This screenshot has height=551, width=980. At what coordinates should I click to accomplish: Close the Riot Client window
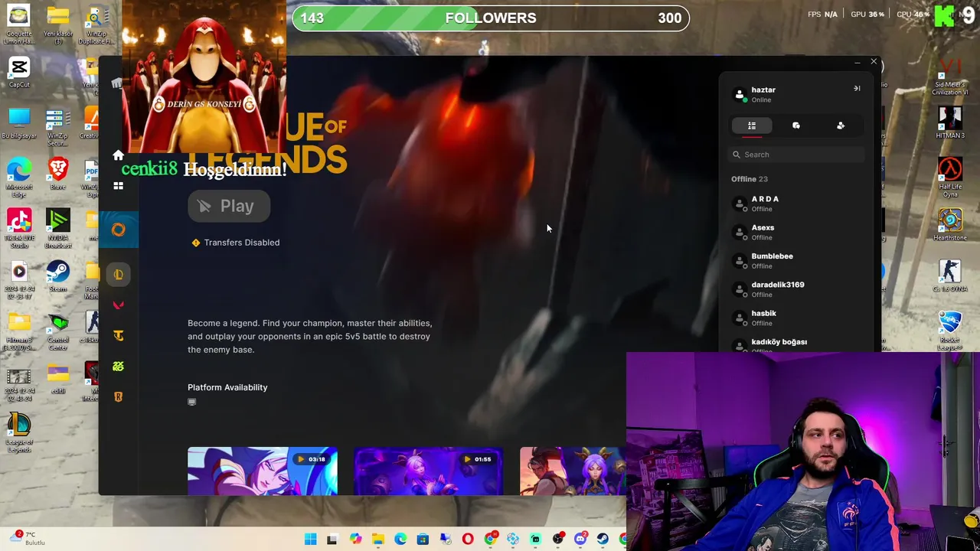click(874, 62)
